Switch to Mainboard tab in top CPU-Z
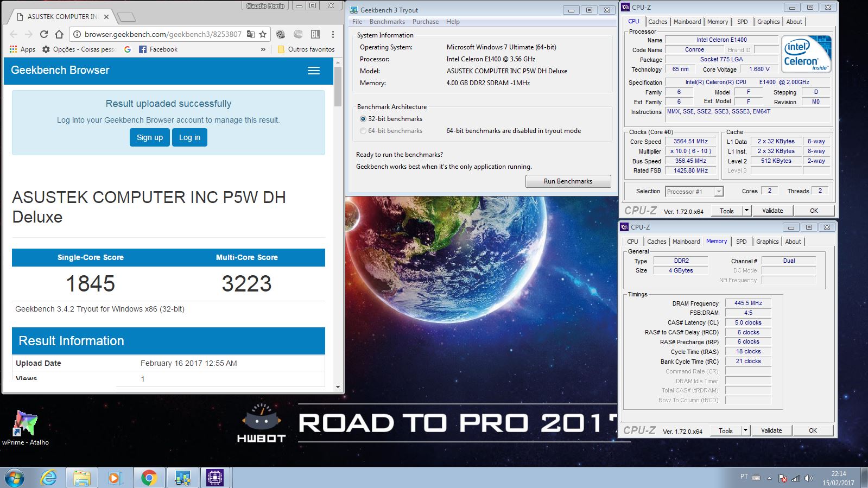868x488 pixels. click(x=687, y=22)
